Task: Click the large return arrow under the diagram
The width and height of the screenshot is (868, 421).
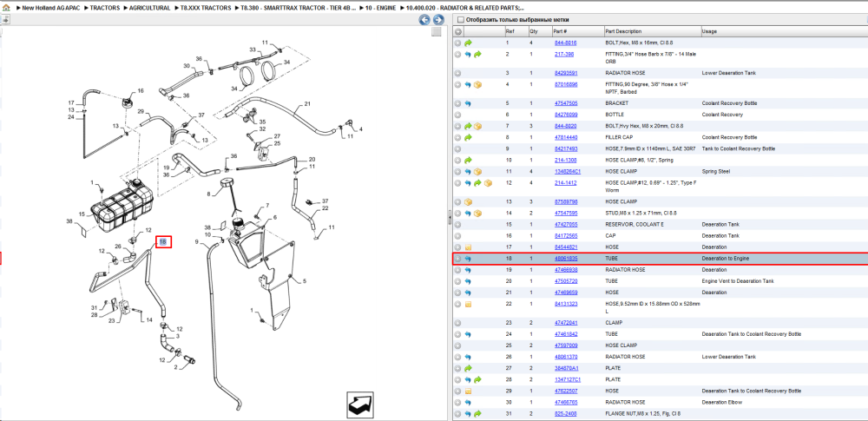Action: point(358,404)
